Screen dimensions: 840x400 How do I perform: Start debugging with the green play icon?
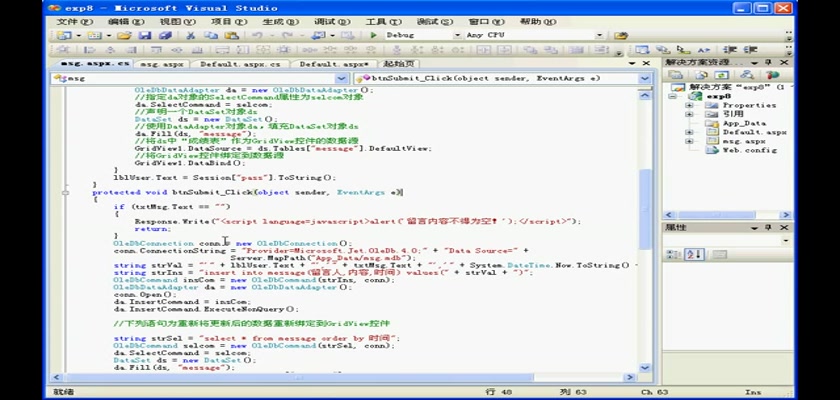click(373, 35)
